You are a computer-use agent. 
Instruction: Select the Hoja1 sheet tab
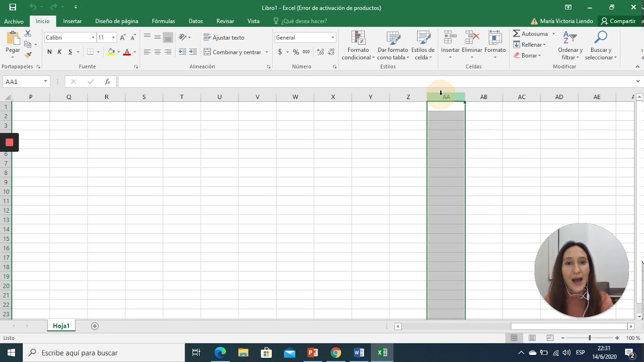click(61, 326)
